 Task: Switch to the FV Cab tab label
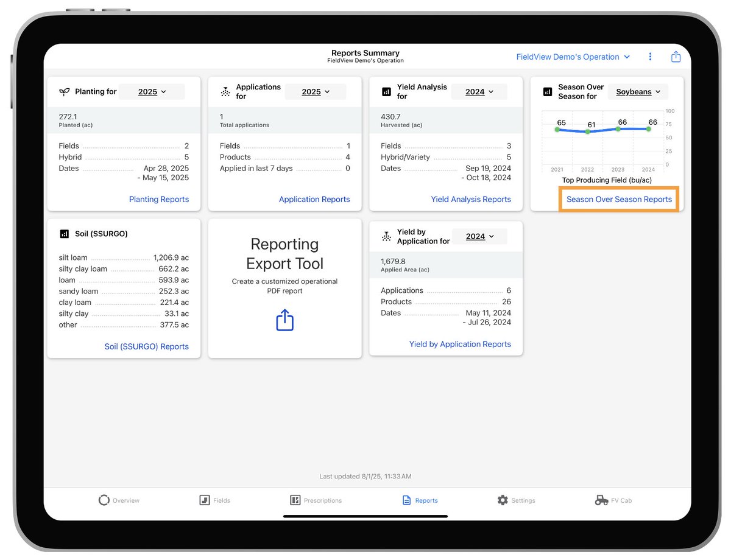click(x=621, y=501)
